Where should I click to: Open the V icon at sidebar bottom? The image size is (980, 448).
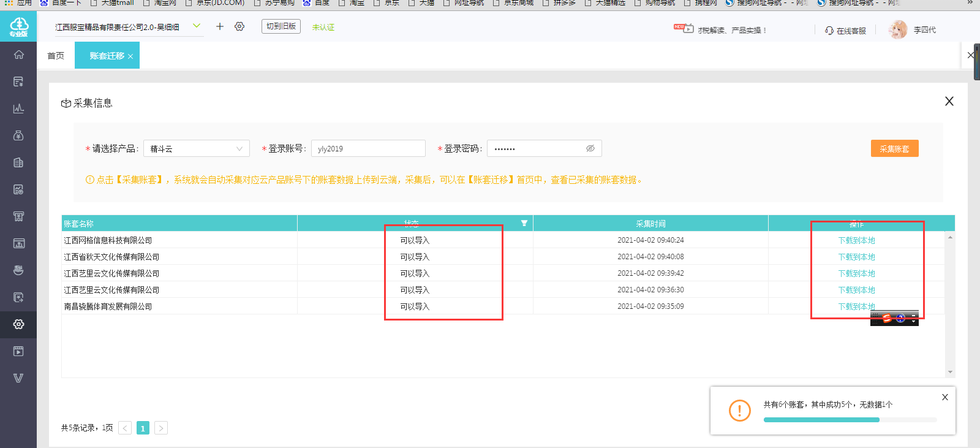(x=18, y=378)
